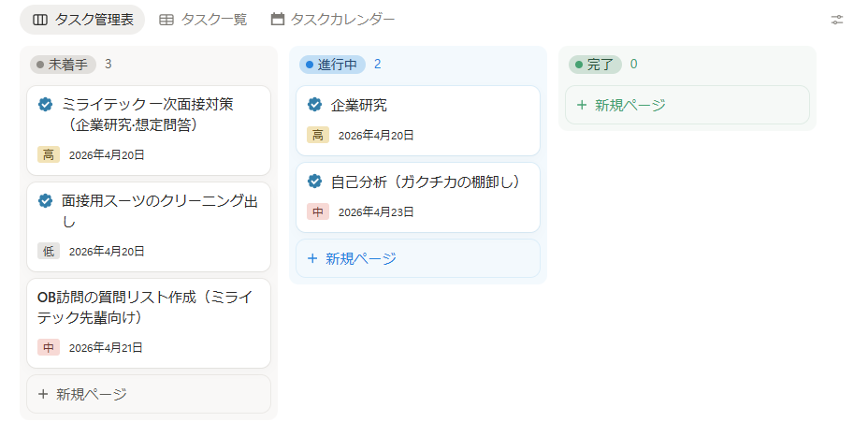
Task: Click plus icon under 進行中 column
Action: pos(312,258)
